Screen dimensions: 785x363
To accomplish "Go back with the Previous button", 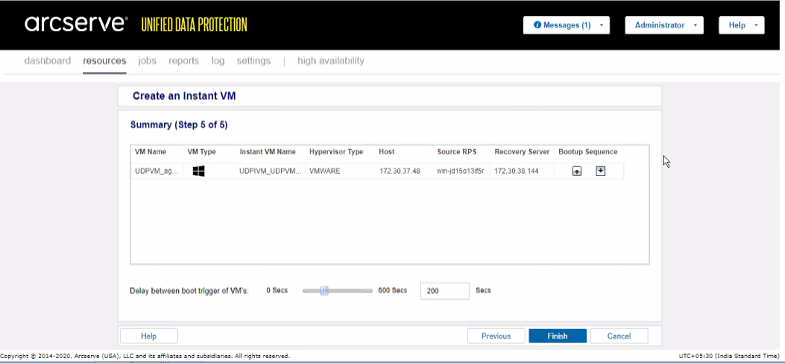I will pos(496,336).
